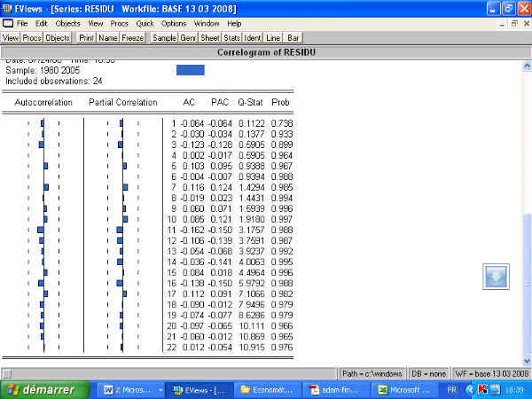This screenshot has width=532, height=399.
Task: Select the Prob value 0.738
Action: [282, 123]
